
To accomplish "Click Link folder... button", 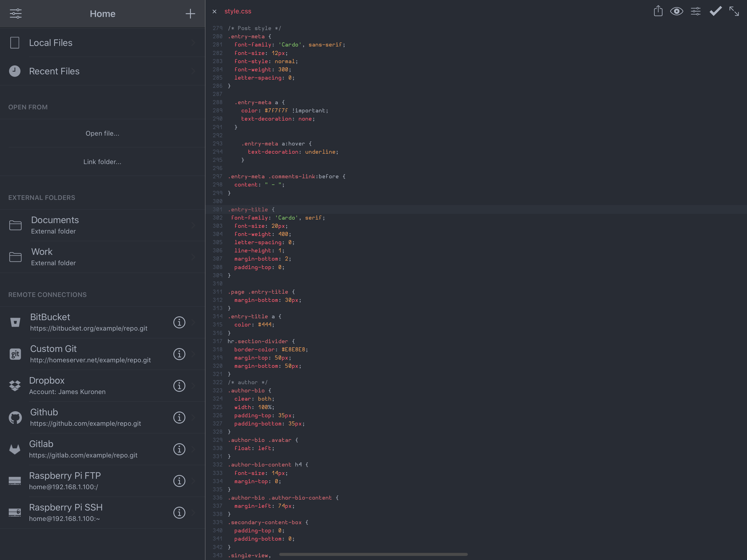I will 102,161.
